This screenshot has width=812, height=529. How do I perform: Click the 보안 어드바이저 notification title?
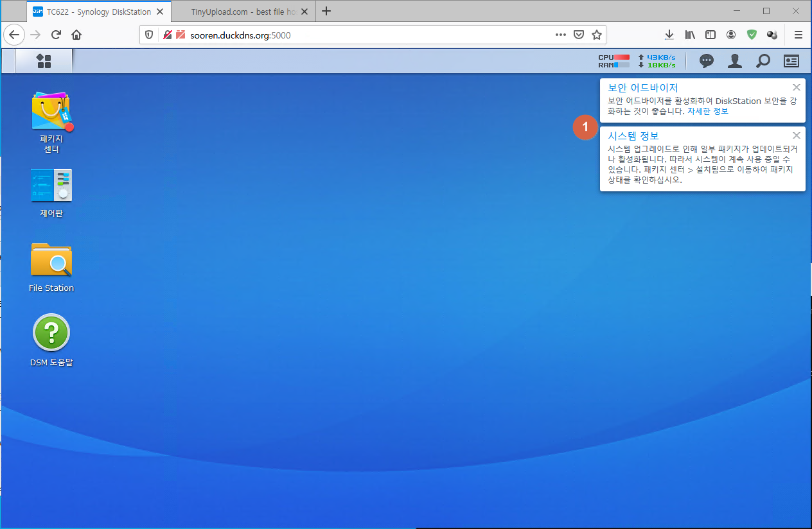[x=643, y=88]
